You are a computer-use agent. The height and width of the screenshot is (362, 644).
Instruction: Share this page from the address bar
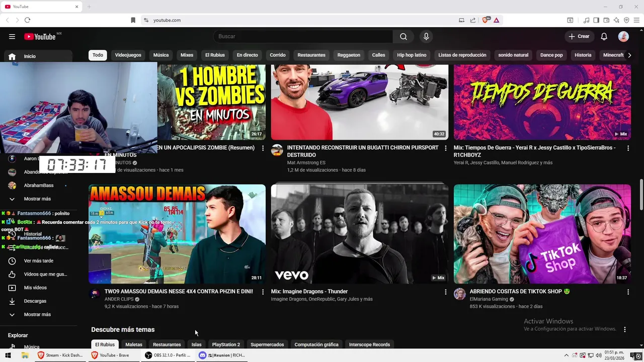click(473, 20)
